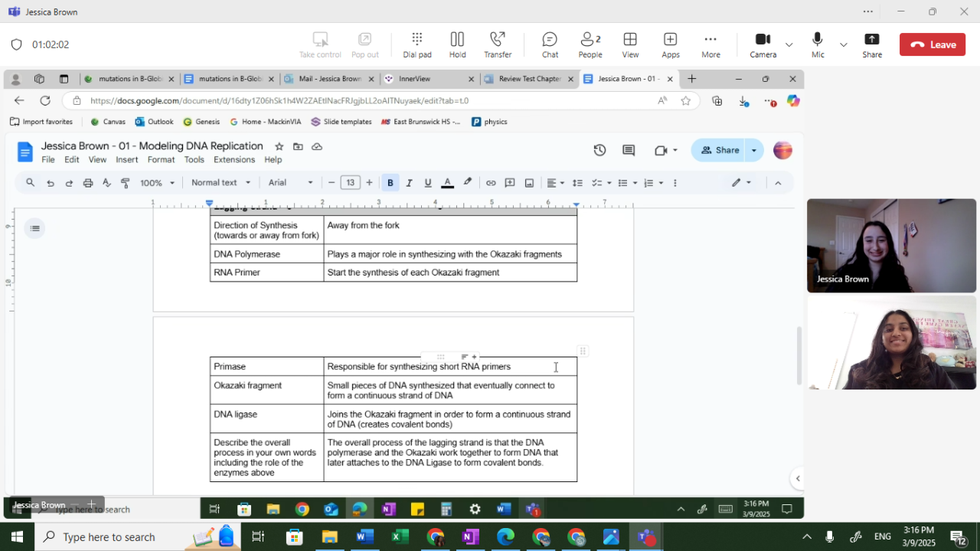Star the Modeling DNA Replication document

click(279, 146)
